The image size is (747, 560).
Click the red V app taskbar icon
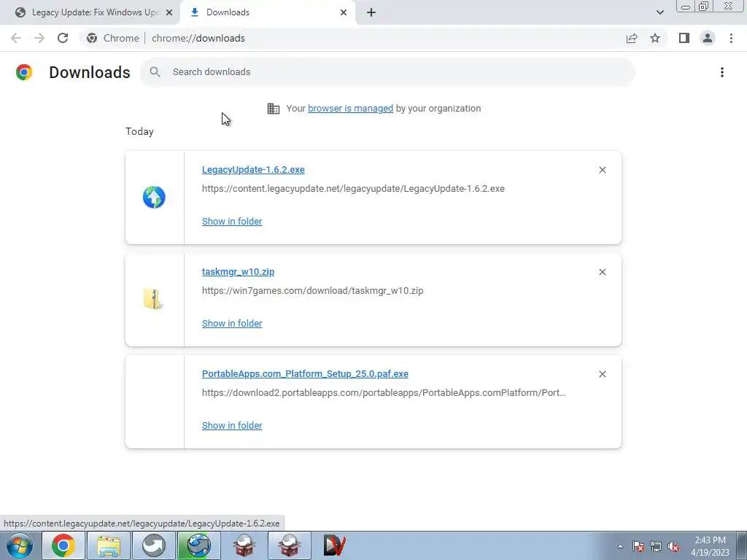(334, 545)
